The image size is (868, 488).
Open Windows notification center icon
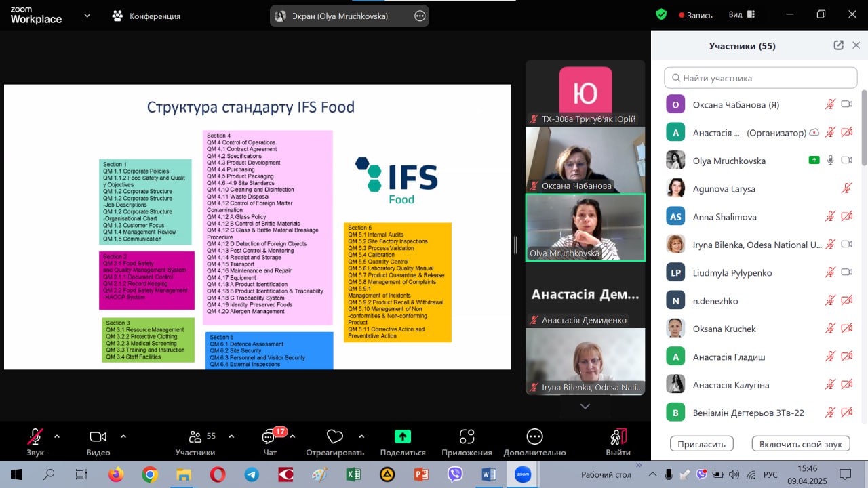click(845, 474)
